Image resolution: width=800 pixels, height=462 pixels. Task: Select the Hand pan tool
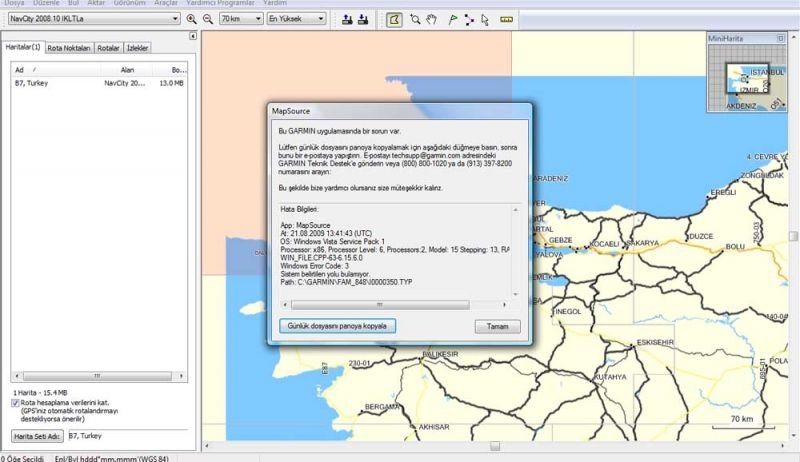[x=431, y=19]
